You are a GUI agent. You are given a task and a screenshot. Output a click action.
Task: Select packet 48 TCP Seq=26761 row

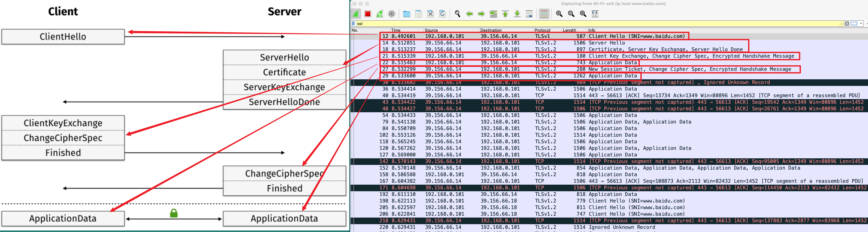609,108
